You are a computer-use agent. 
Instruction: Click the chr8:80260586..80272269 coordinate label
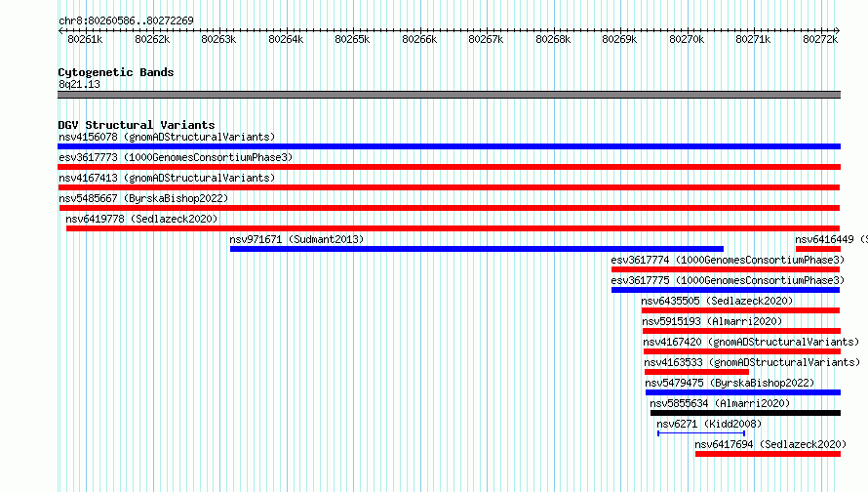point(126,20)
